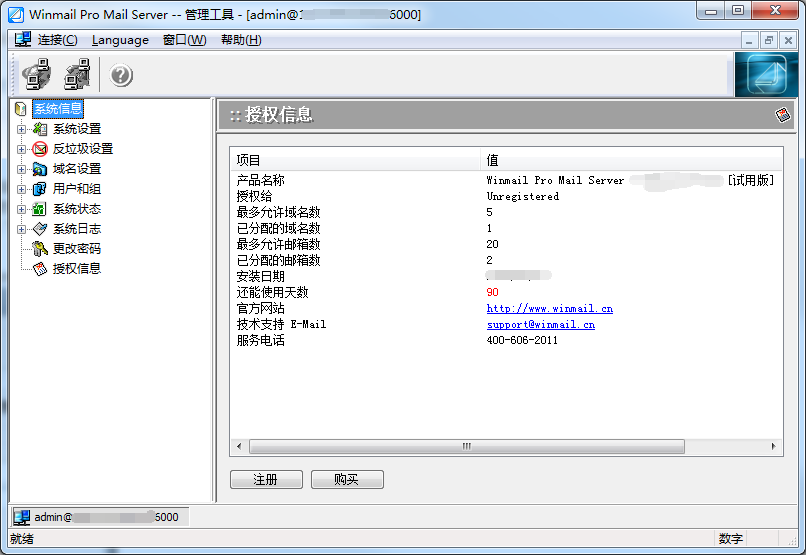
Task: Expand the 系统日志 node
Action: (x=21, y=230)
